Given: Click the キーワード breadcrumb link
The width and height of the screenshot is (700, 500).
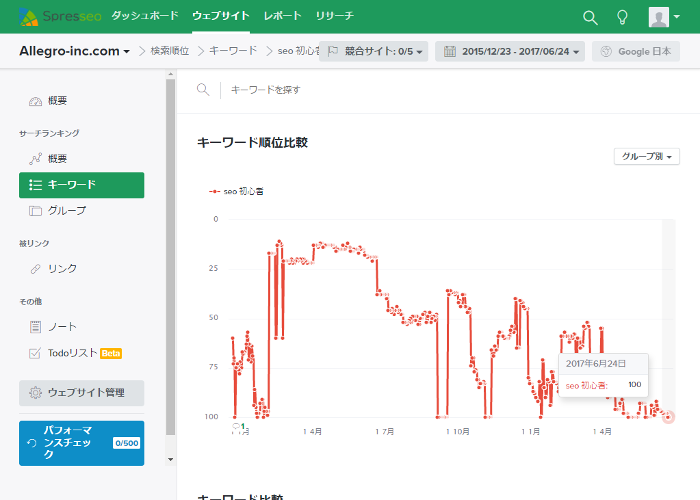Looking at the screenshot, I should point(233,51).
